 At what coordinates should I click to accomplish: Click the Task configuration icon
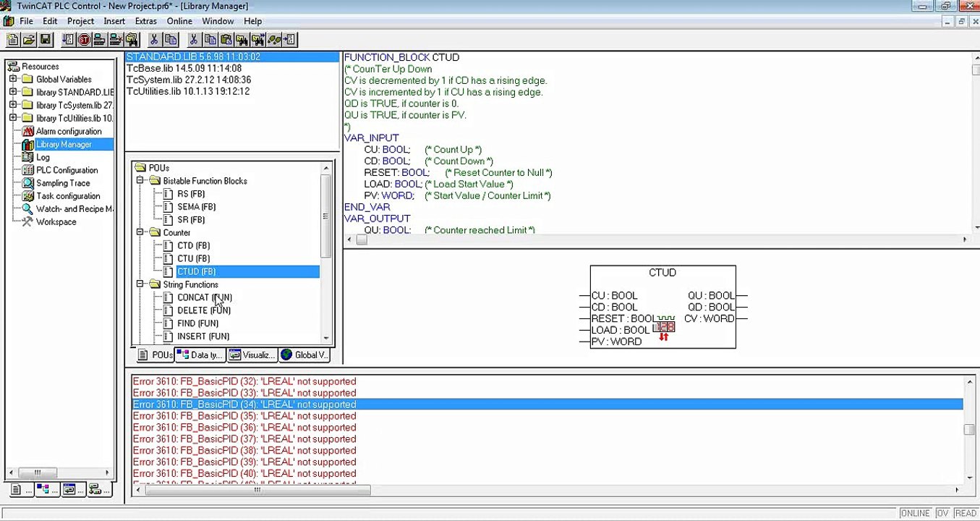[x=28, y=196]
